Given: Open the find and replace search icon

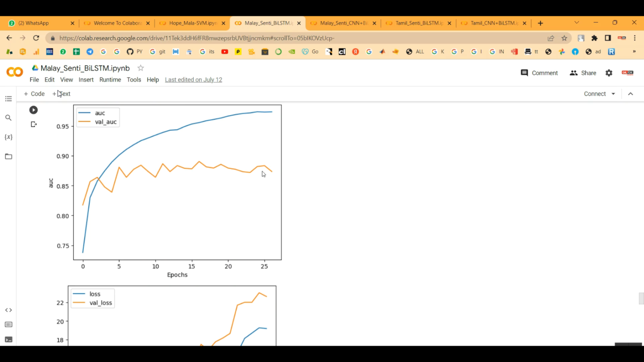Looking at the screenshot, I should click(9, 118).
